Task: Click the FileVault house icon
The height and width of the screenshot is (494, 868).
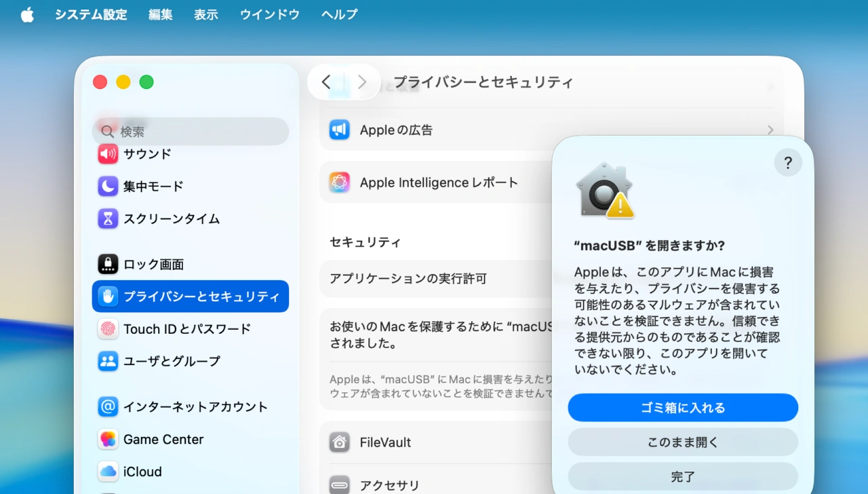Action: click(x=340, y=442)
